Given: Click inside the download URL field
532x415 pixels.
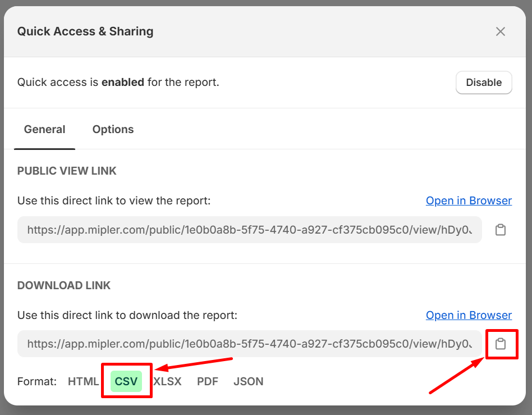Looking at the screenshot, I should click(249, 344).
